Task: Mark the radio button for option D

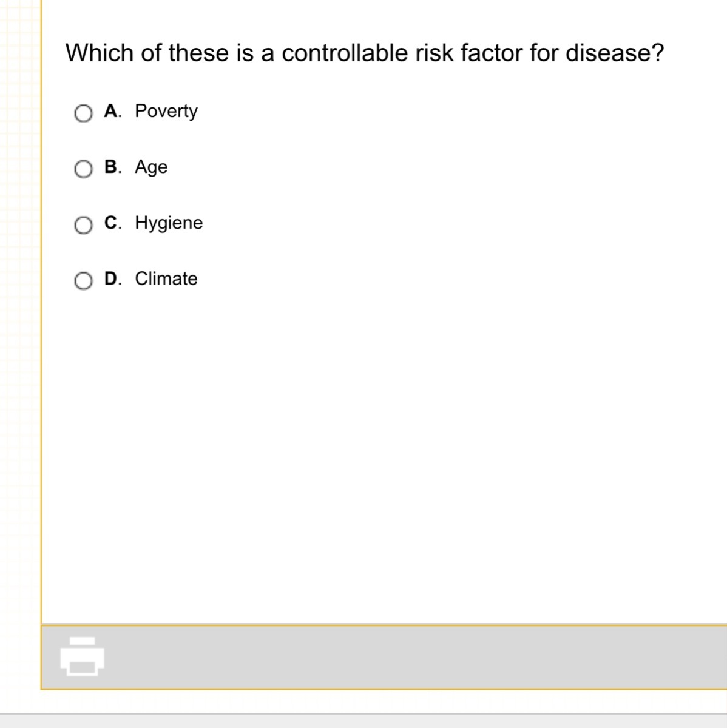Action: pos(83,281)
